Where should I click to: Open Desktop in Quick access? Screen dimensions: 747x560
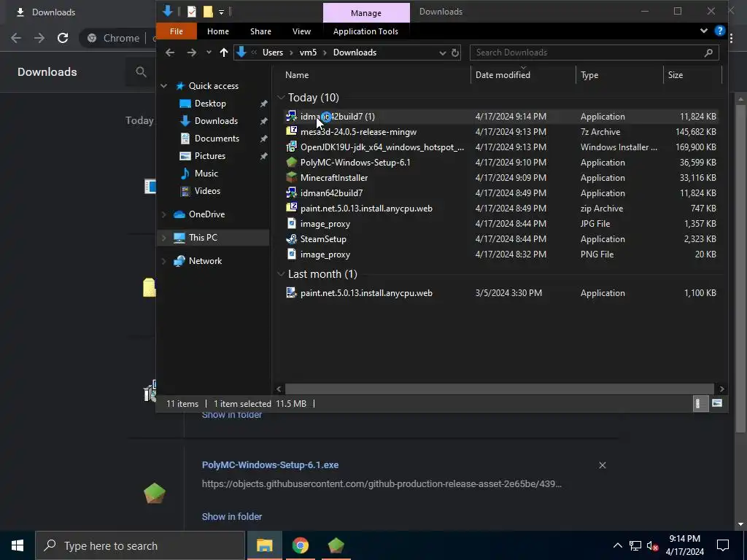click(x=210, y=104)
